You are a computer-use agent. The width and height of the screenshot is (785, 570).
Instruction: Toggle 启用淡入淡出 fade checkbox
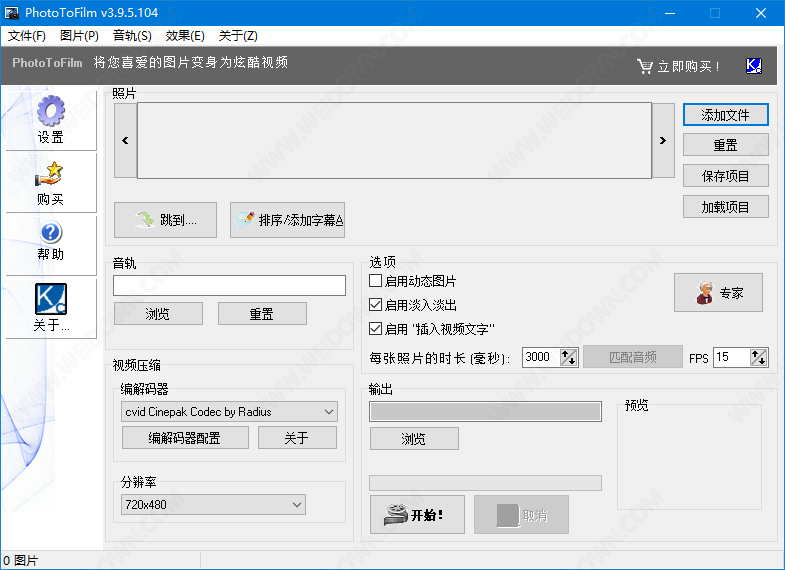(375, 305)
